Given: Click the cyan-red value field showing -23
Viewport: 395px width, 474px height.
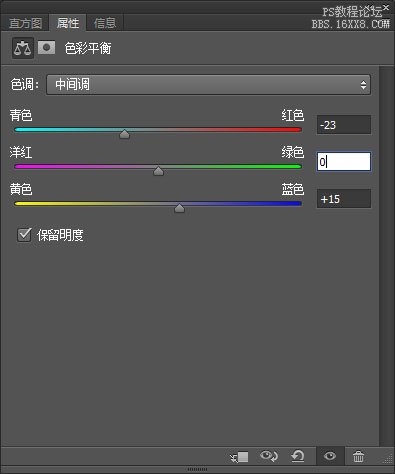Looking at the screenshot, I should coord(344,125).
